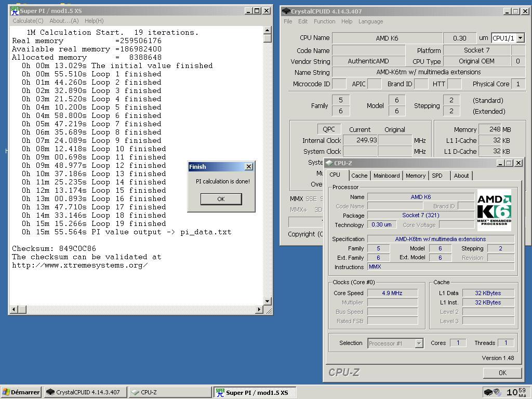Click the pi_data.txt output line
This screenshot has height=399, width=532.
[126, 232]
